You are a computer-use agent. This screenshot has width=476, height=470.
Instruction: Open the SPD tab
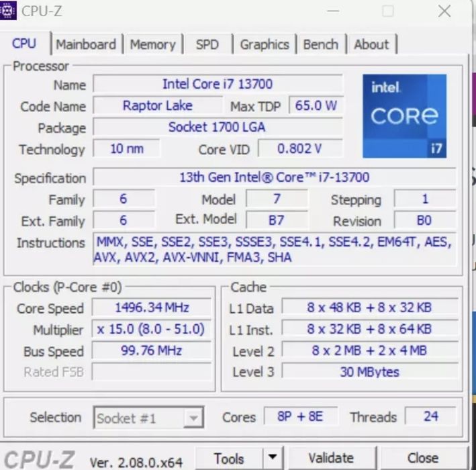[207, 44]
